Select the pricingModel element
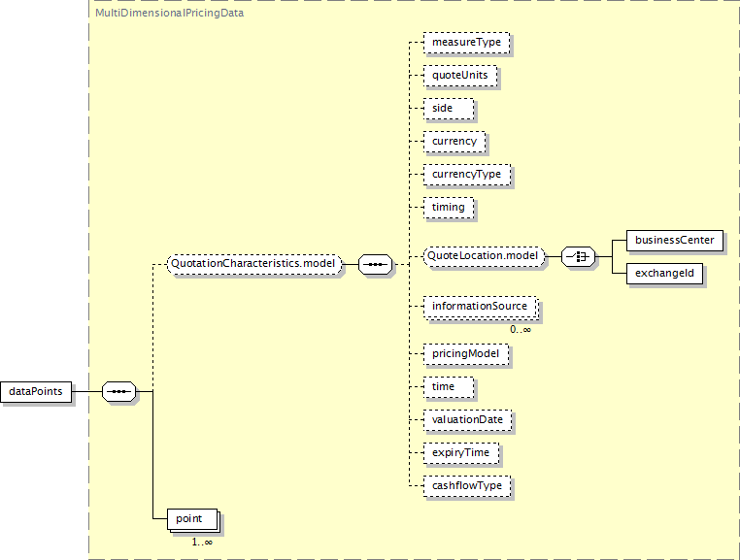Screen dimensions: 740x560 point(466,354)
